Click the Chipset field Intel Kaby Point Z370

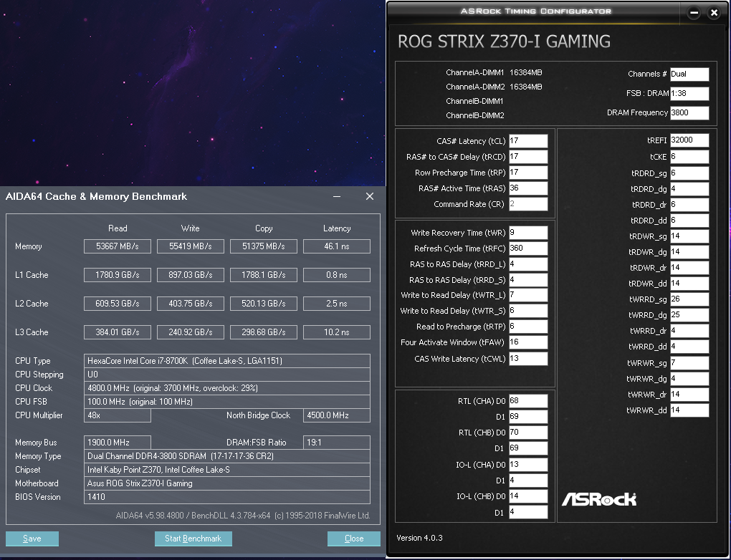pos(227,470)
